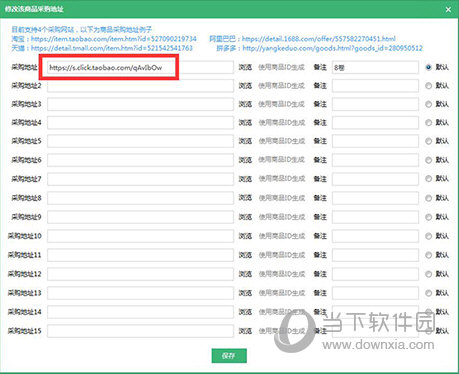Set 采购地址6 as 默认 via radio
The image size is (459, 374).
tap(428, 160)
